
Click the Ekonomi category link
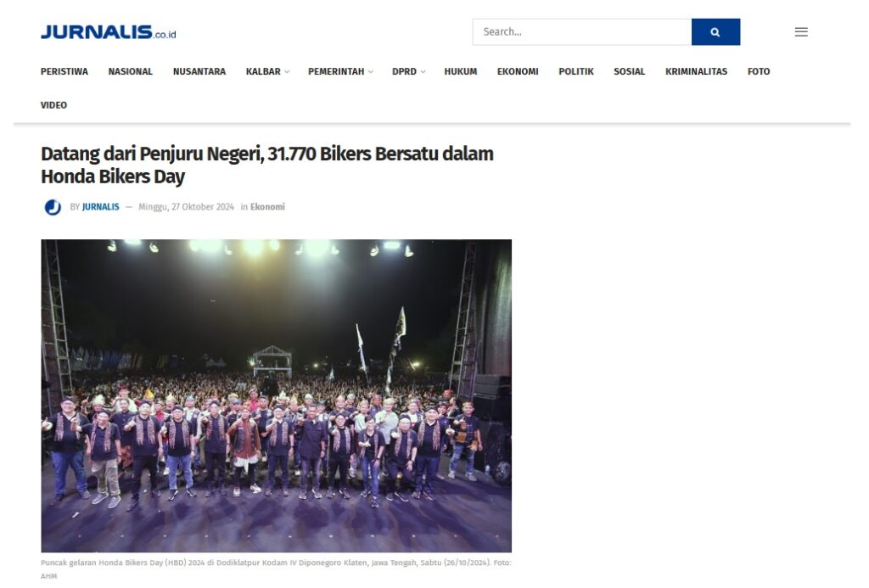267,207
